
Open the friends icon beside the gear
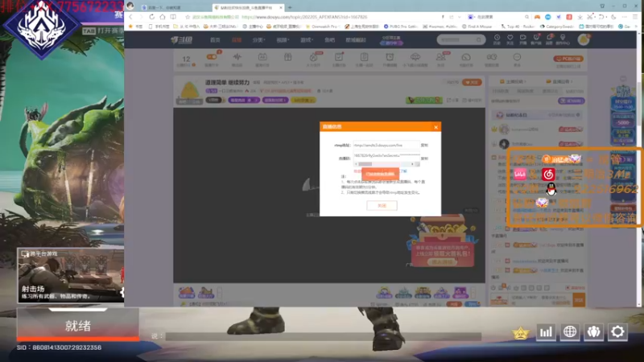pyautogui.click(x=593, y=331)
